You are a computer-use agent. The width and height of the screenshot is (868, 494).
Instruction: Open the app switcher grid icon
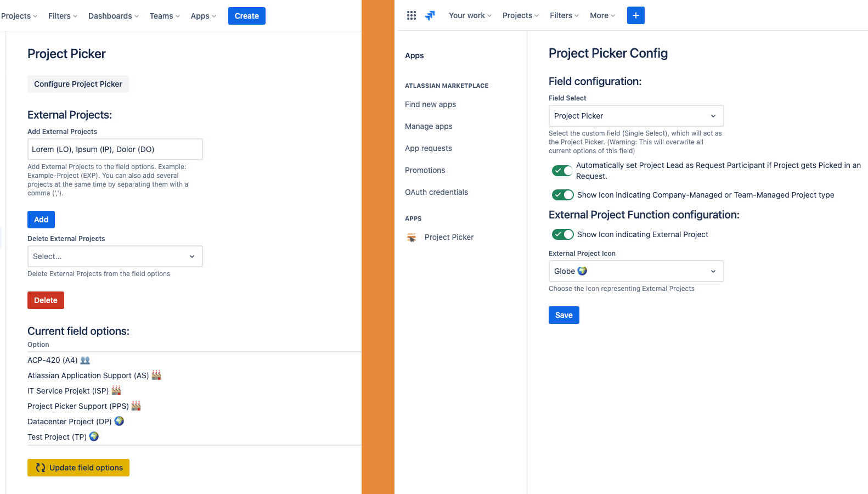pyautogui.click(x=412, y=15)
